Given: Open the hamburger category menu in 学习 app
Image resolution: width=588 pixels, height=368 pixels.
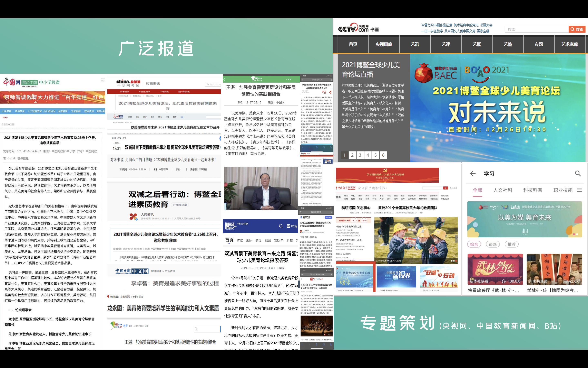Looking at the screenshot, I should 579,190.
